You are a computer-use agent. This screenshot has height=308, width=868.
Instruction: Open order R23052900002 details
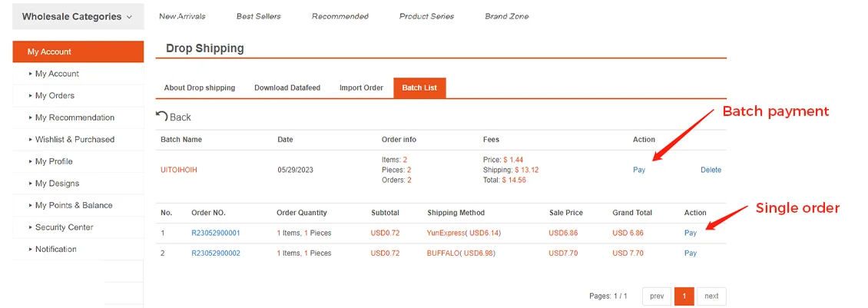(215, 253)
